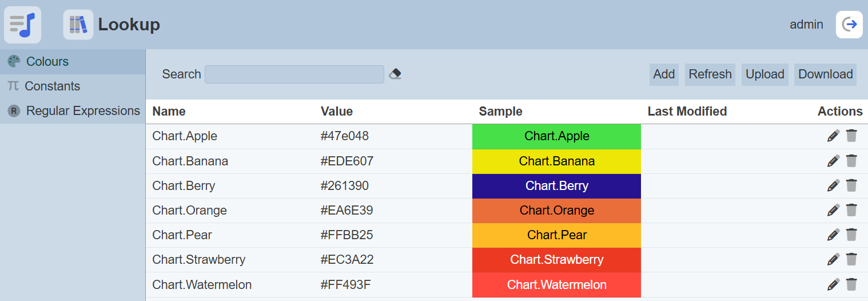Remove Chart.Strawberry via trash icon

[x=851, y=259]
